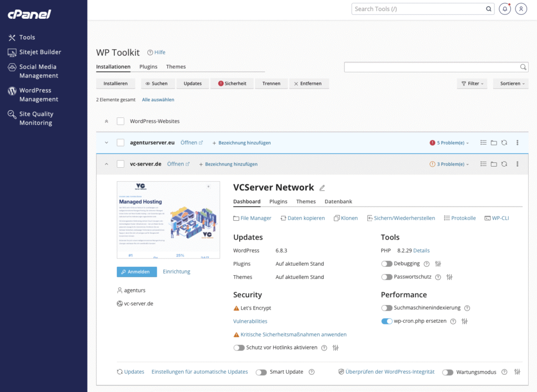Open the Themes tab under Installationen
The width and height of the screenshot is (537, 392).
(176, 67)
